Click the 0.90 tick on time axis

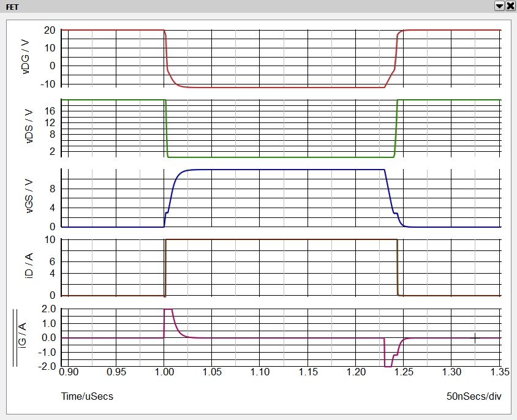click(69, 371)
